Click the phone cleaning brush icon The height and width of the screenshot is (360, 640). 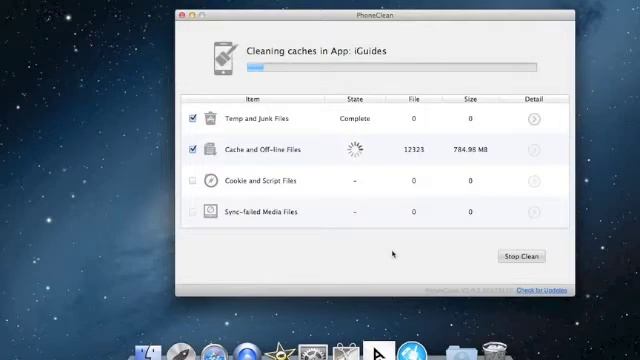pyautogui.click(x=225, y=58)
